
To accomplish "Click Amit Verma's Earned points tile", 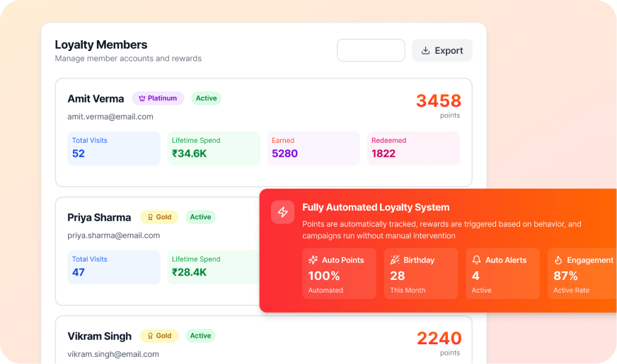I will 313,148.
